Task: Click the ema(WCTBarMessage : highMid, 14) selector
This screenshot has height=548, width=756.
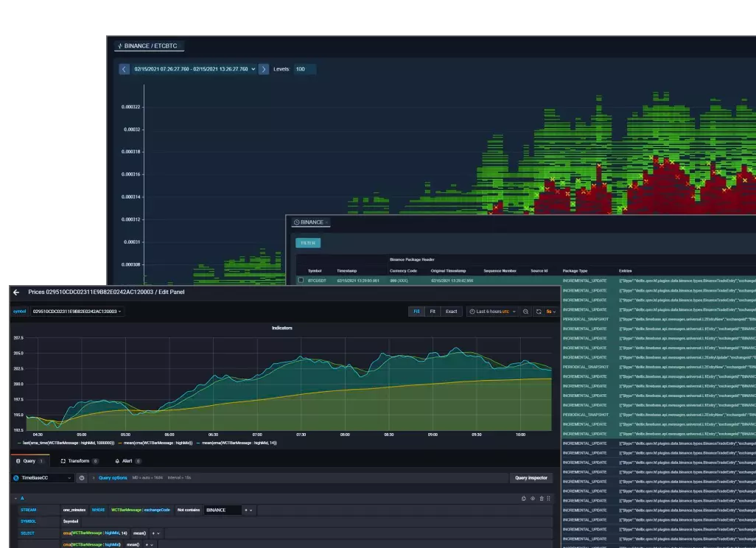Action: click(x=95, y=533)
